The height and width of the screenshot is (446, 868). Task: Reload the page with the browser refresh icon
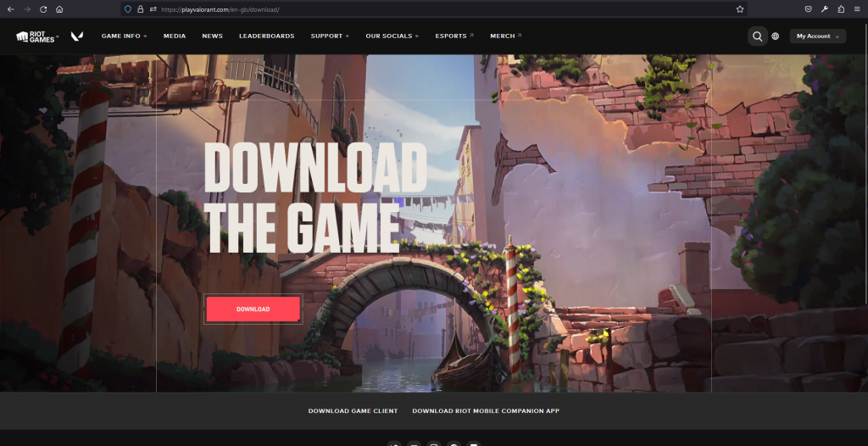click(x=42, y=9)
